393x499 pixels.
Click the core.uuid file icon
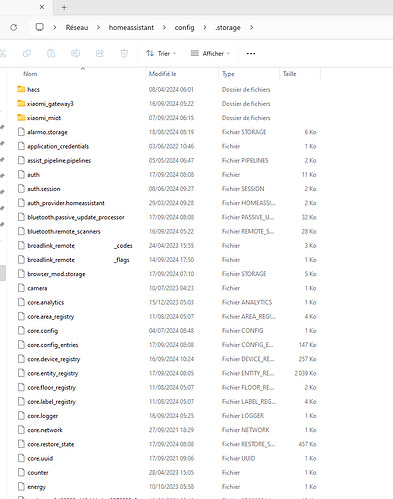[x=21, y=458]
